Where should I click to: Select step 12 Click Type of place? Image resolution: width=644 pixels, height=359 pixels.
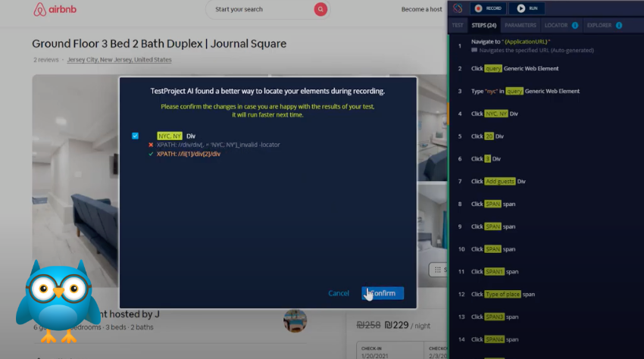point(546,295)
